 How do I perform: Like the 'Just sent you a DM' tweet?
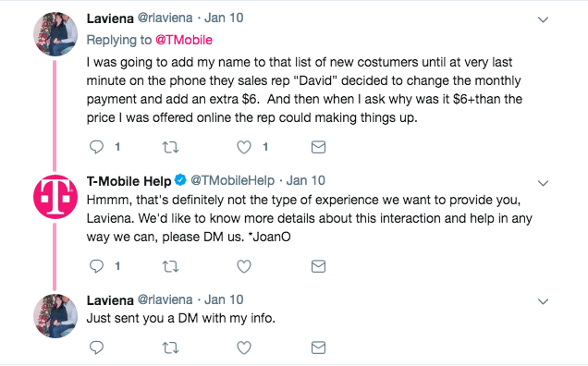[244, 348]
